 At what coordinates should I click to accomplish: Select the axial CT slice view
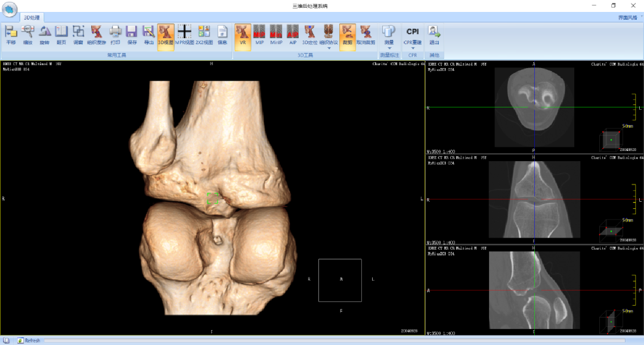coord(534,107)
